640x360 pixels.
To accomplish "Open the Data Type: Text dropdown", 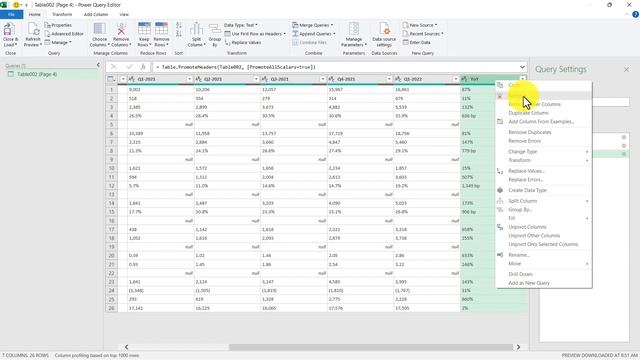I will 241,25.
